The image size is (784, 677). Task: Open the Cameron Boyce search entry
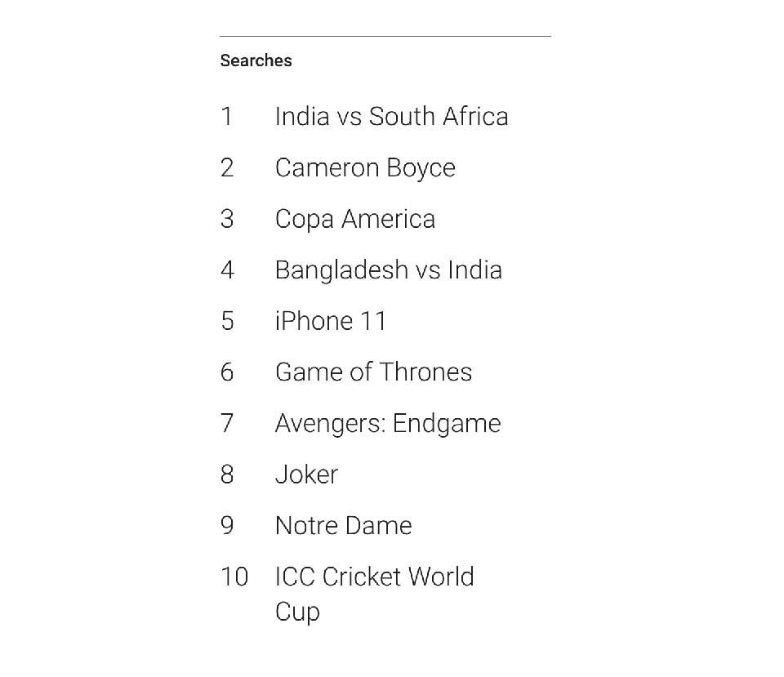point(365,168)
